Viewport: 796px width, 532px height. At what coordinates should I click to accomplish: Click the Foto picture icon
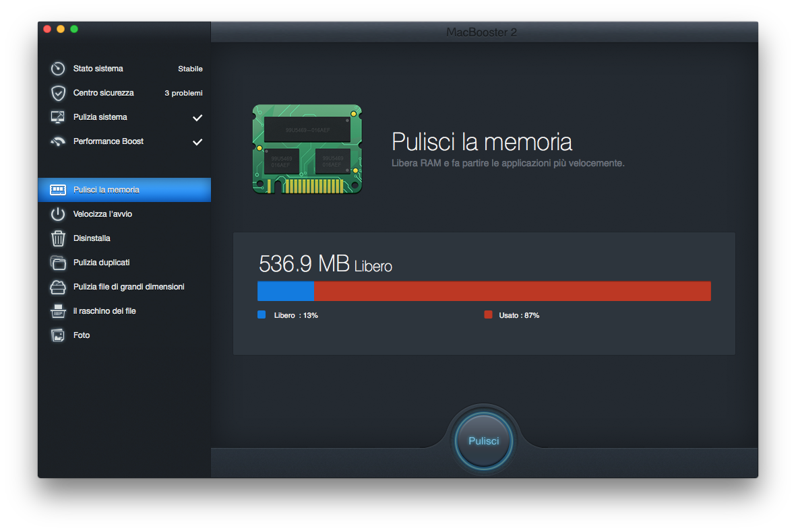click(58, 335)
